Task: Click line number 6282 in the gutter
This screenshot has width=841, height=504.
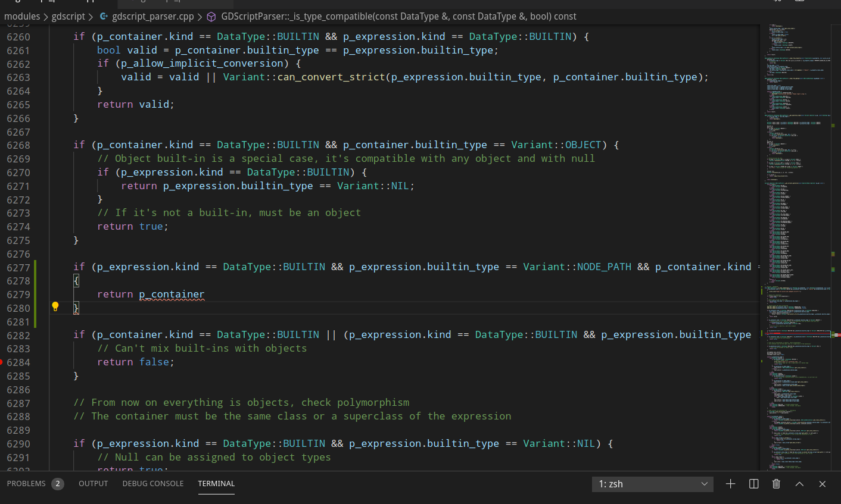Action: (18, 335)
